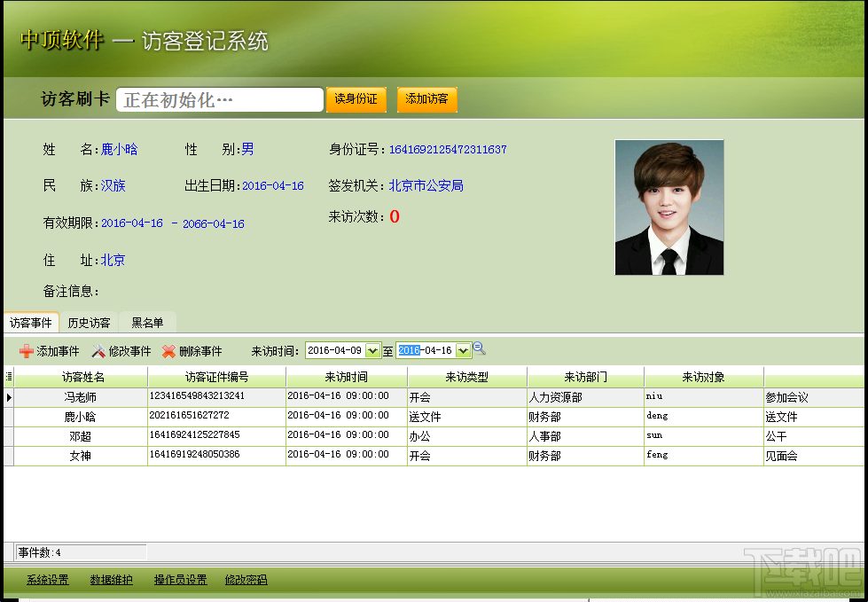Select the row indicator arrow for 冯老师
Viewport: 868px width, 602px height.
[x=8, y=397]
